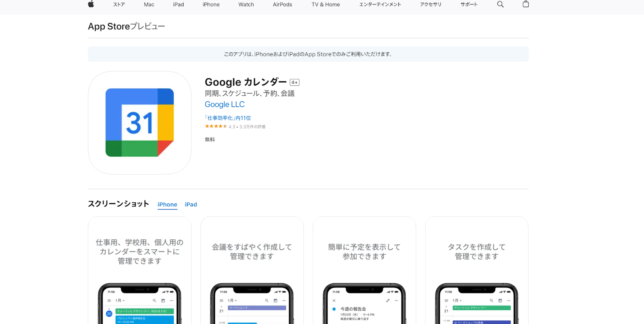Click the Google Calendar app icon

tap(140, 123)
